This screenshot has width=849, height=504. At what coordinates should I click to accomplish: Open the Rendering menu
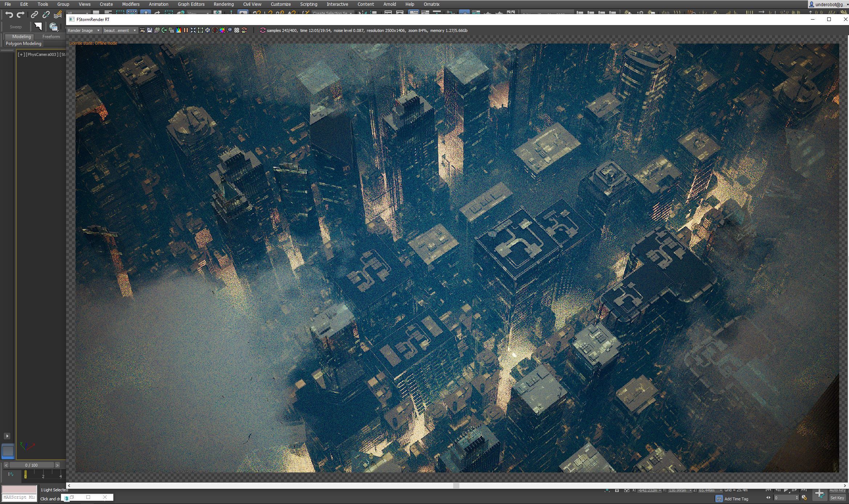[x=223, y=4]
